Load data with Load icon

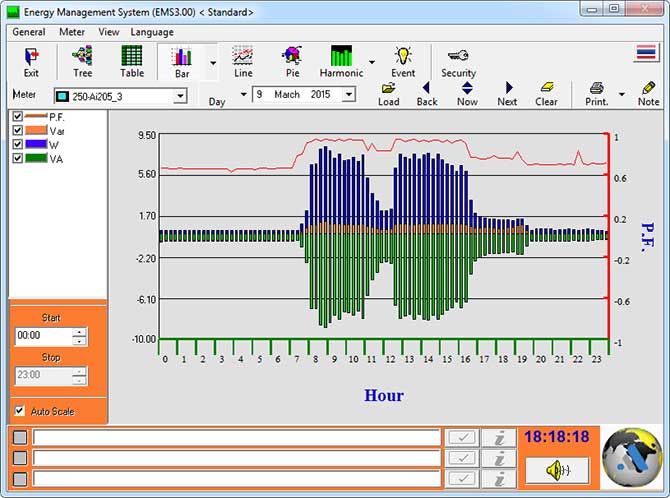(388, 94)
